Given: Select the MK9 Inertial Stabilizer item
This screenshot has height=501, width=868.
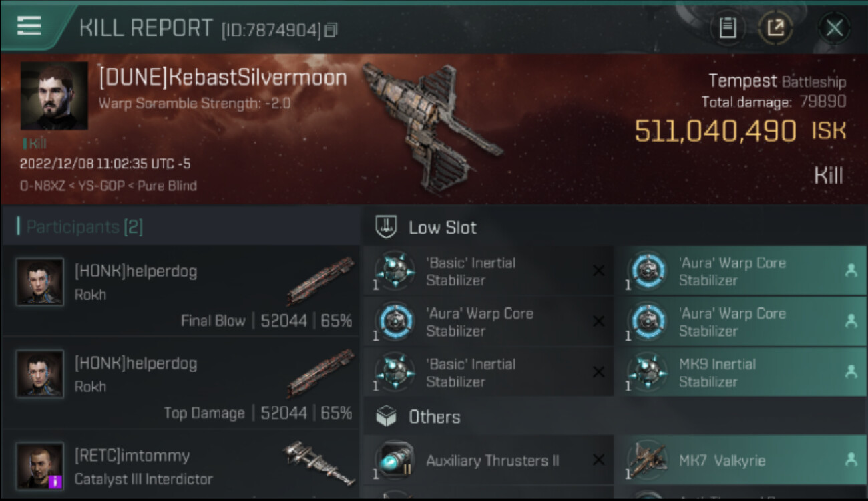Looking at the screenshot, I should point(740,373).
